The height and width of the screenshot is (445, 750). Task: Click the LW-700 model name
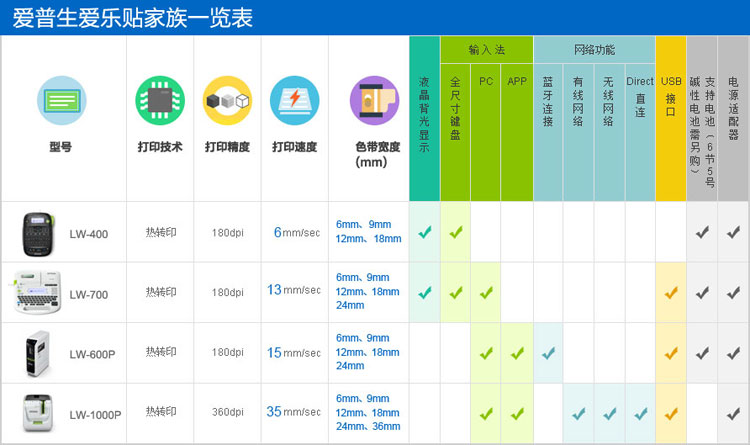88,295
